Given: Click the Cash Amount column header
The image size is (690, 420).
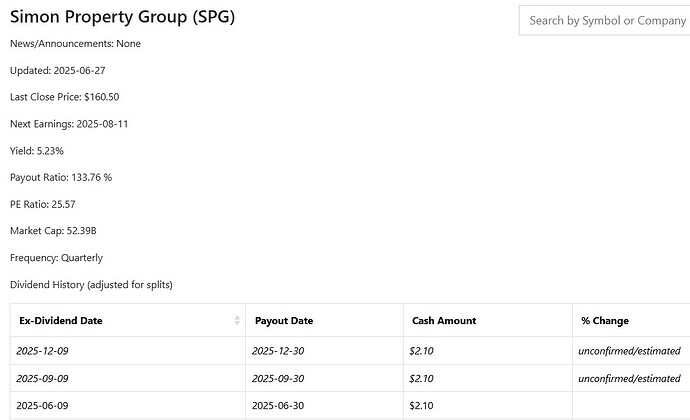Looking at the screenshot, I should (x=488, y=321).
